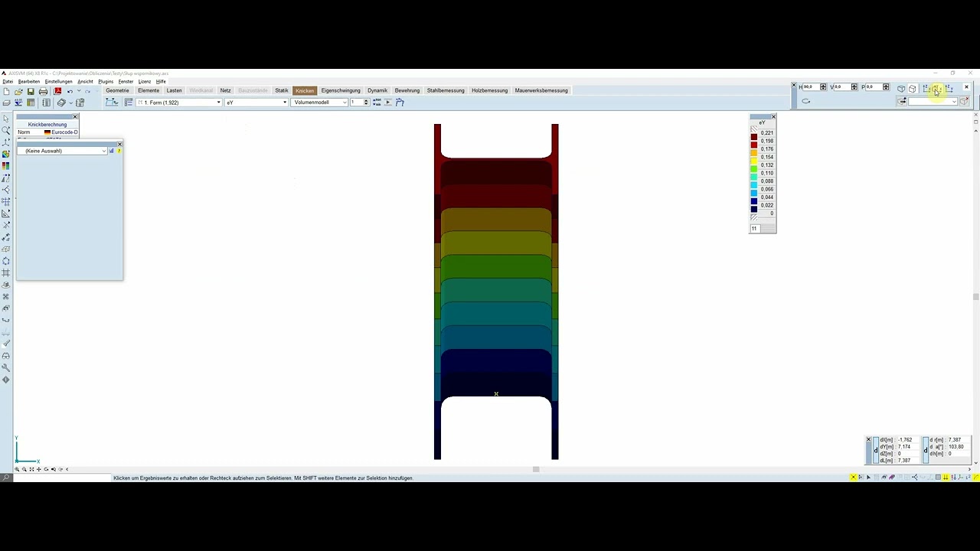Select the arrow selection tool
Viewport: 980px width, 551px height.
tap(6, 119)
